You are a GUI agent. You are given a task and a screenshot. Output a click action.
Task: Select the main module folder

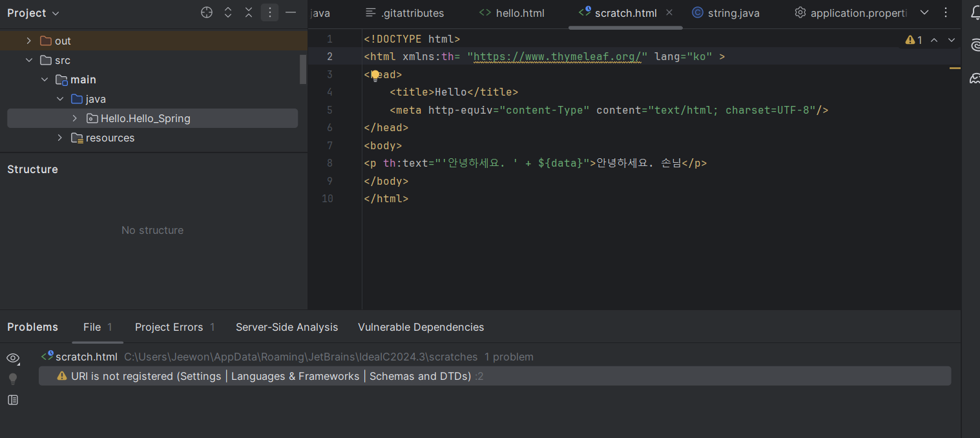coord(152,79)
